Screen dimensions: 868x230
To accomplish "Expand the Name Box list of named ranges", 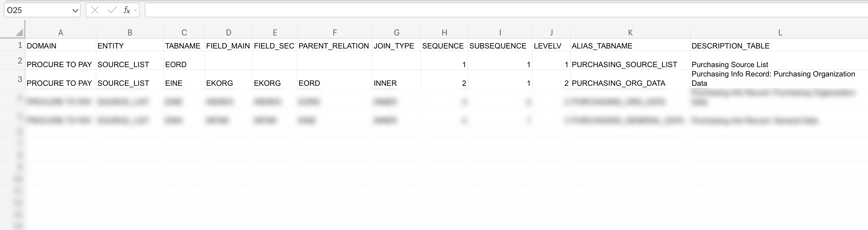I will [75, 10].
